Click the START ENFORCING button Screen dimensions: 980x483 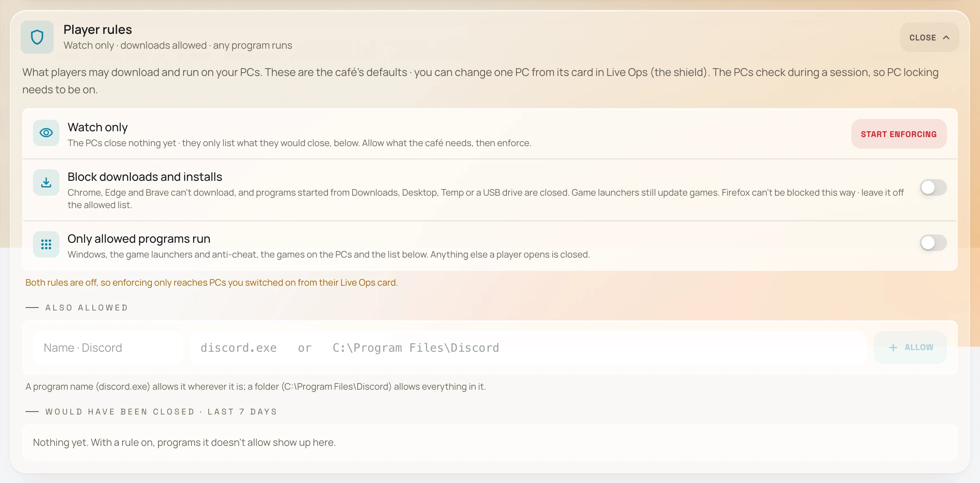click(x=899, y=134)
